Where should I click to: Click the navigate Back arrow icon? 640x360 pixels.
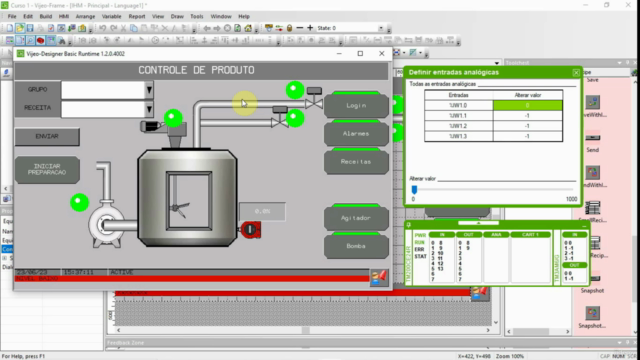[x=207, y=28]
